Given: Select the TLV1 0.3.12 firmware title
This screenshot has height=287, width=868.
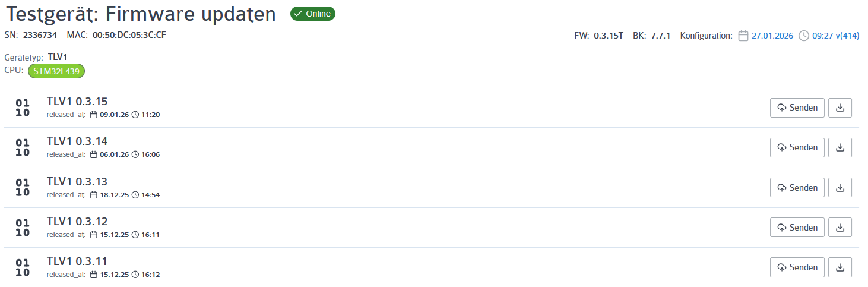Looking at the screenshot, I should pyautogui.click(x=77, y=221).
